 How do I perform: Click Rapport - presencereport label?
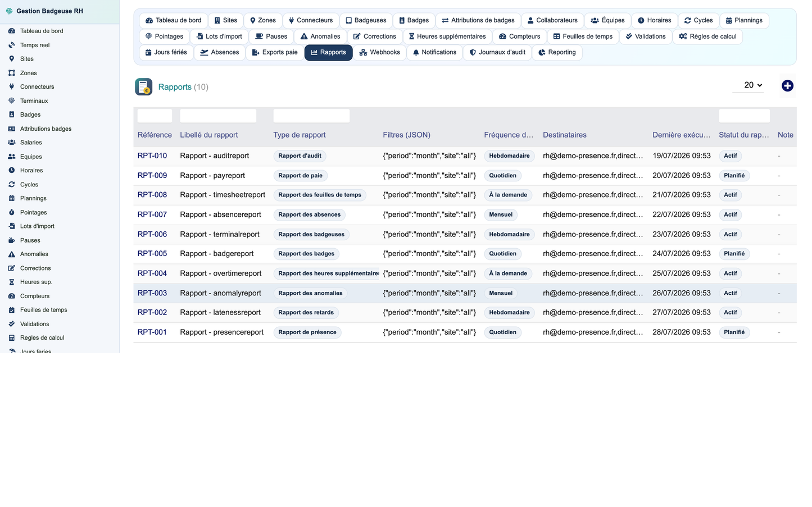tap(222, 332)
